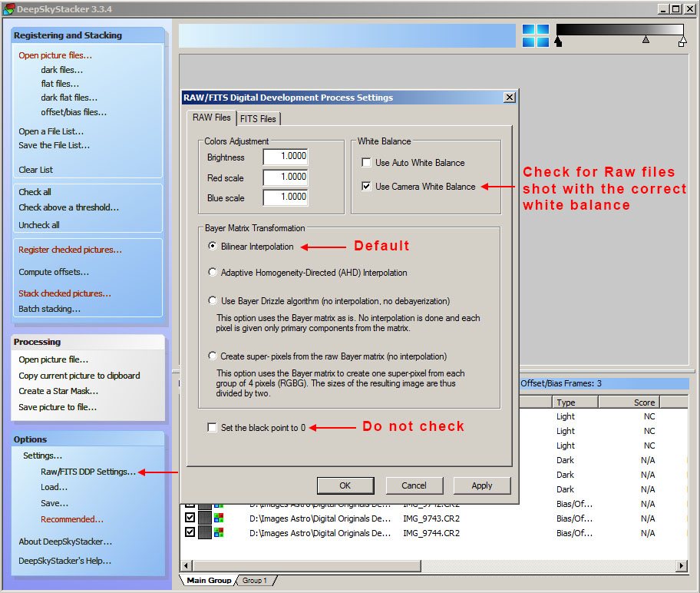This screenshot has height=593, width=700.
Task: Uncheck the IMG_9744.CR2 file row checkbox
Action: [190, 532]
